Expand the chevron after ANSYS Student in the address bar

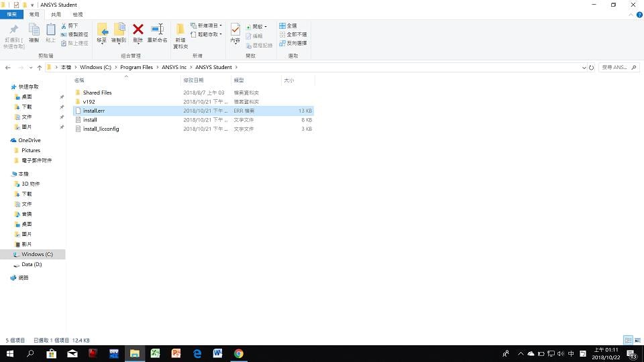pyautogui.click(x=236, y=67)
